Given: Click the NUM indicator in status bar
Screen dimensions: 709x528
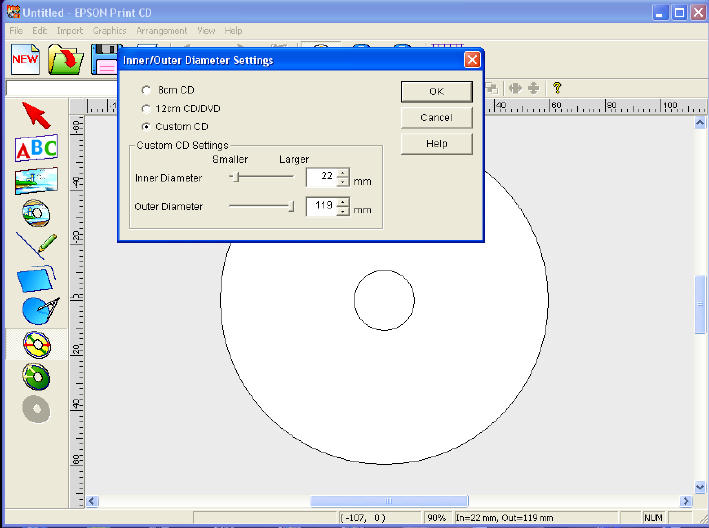Looking at the screenshot, I should point(653,518).
